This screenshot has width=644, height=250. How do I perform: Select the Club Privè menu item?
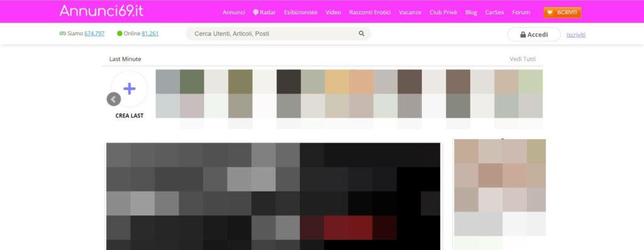pos(443,13)
